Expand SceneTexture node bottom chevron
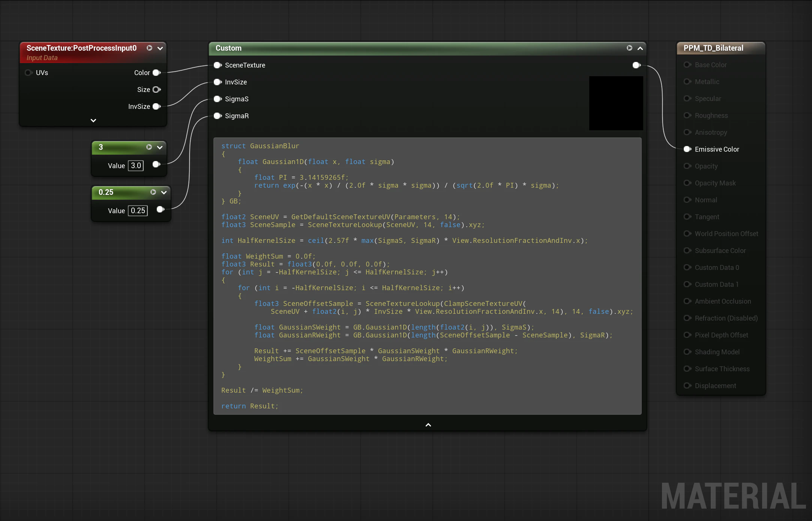This screenshot has width=812, height=521. pyautogui.click(x=93, y=120)
